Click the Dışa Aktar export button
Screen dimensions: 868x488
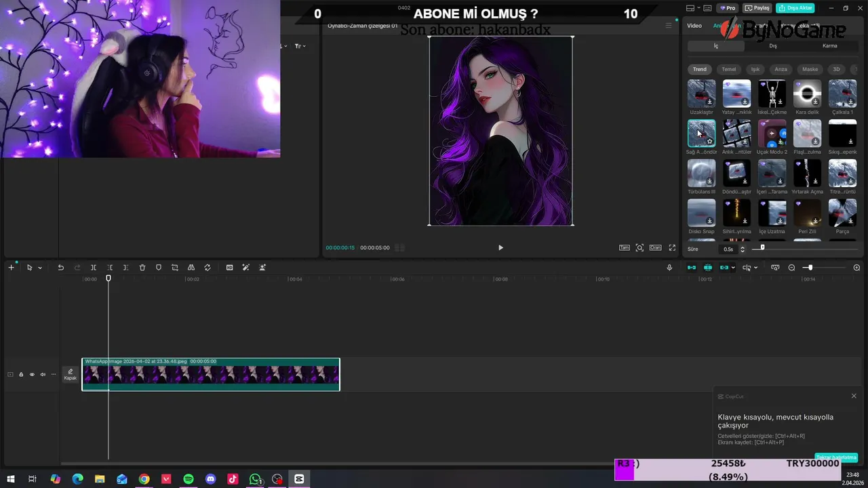795,8
